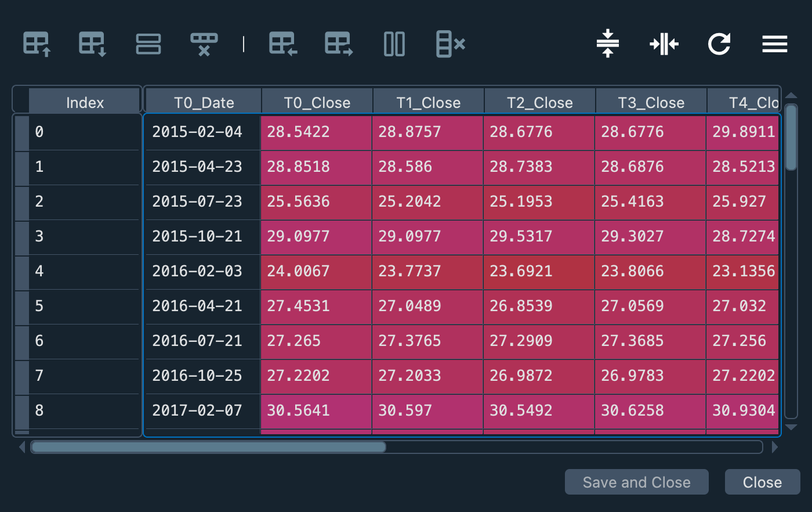Screen dimensions: 812x512
Task: Click the insert row above icon
Action: 37,44
